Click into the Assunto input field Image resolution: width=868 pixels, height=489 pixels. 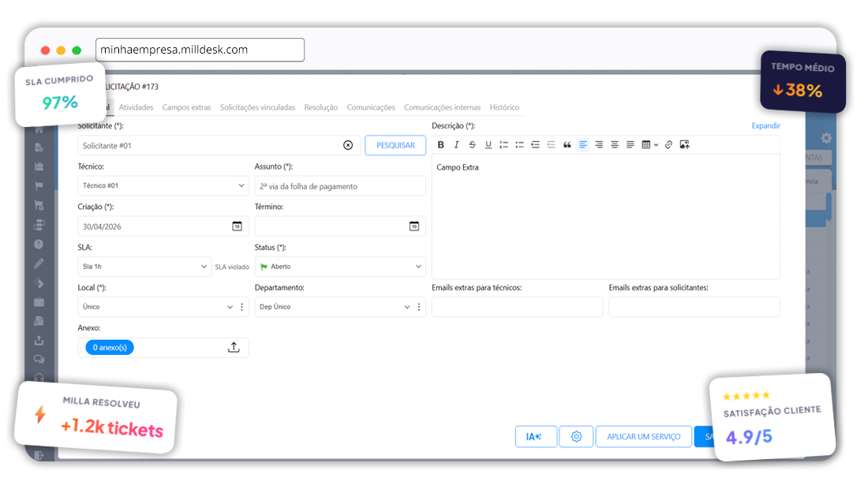click(x=340, y=186)
